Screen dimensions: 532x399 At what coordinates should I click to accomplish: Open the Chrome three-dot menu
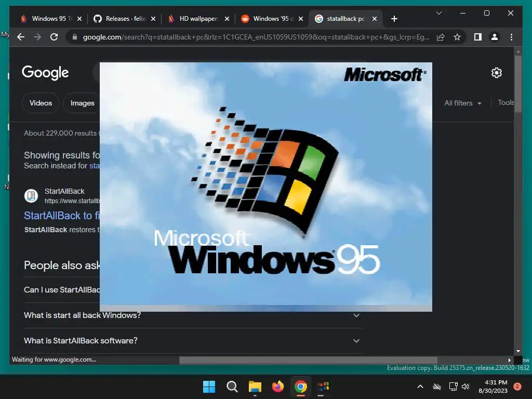(x=511, y=37)
